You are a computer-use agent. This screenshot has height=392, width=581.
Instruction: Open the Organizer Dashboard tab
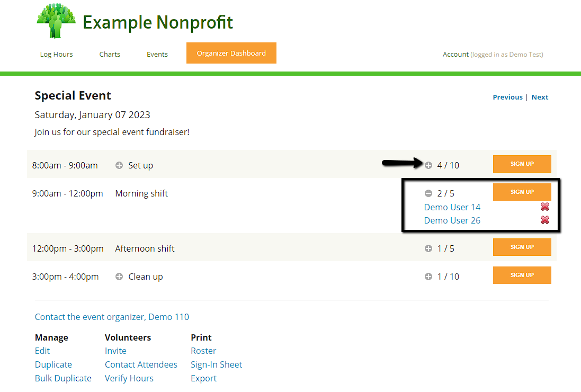coord(231,53)
